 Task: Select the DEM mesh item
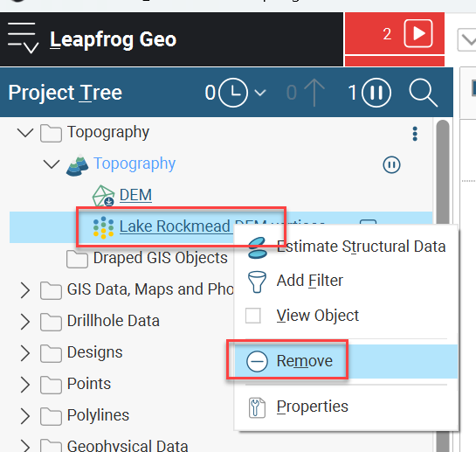(135, 195)
